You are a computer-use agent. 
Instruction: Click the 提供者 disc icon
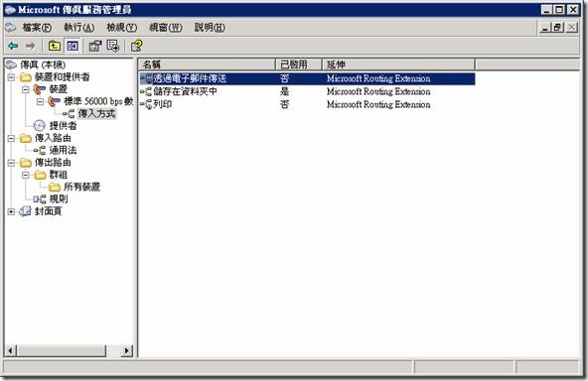[39, 125]
